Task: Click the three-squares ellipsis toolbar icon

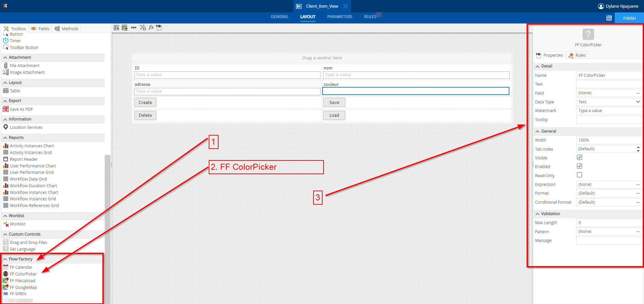Action: pyautogui.click(x=134, y=28)
